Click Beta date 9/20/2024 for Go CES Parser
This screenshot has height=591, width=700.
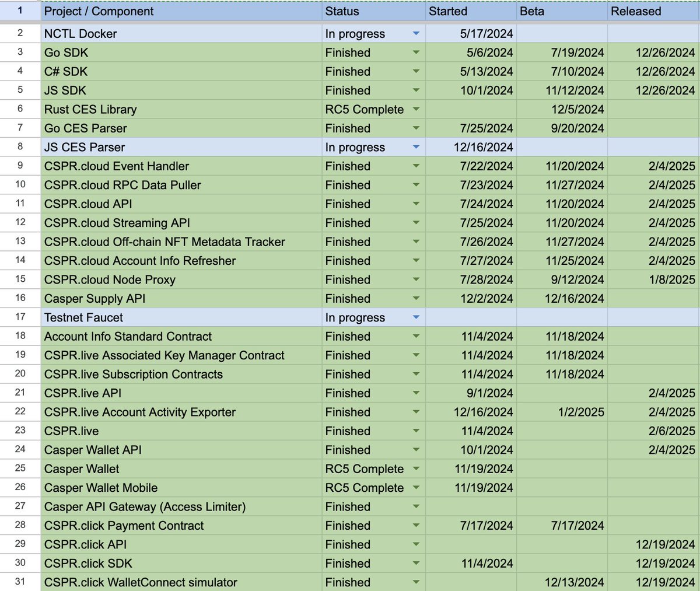(x=562, y=128)
